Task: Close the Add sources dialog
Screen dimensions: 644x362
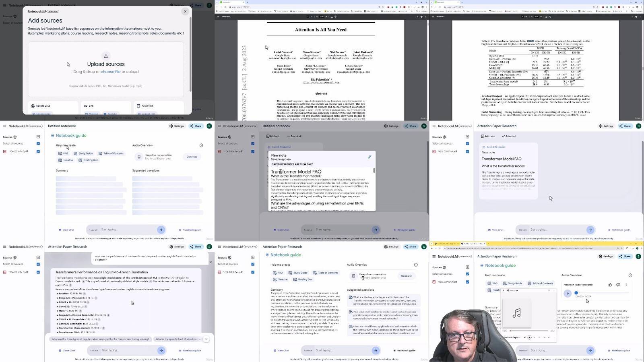Action: pyautogui.click(x=185, y=11)
